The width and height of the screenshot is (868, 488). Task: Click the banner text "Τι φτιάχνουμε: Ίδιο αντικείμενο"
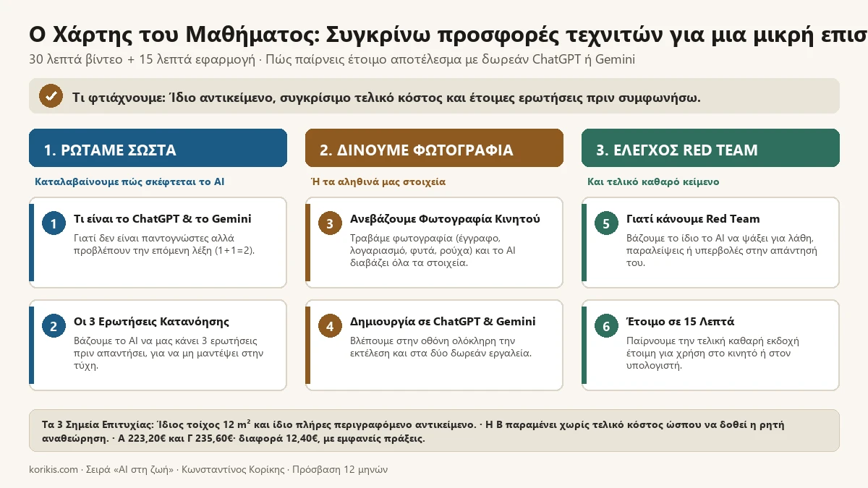pyautogui.click(x=386, y=98)
